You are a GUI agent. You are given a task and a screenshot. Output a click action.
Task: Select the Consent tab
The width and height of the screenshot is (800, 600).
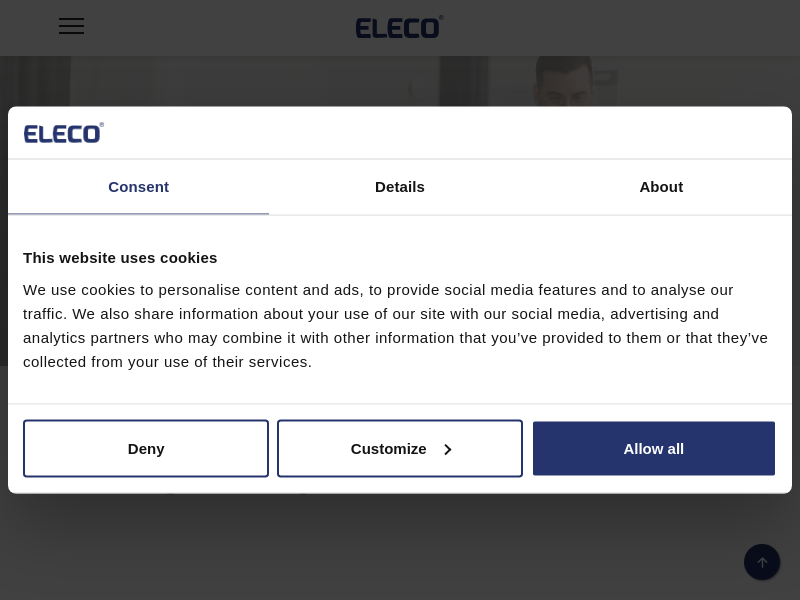pyautogui.click(x=138, y=187)
